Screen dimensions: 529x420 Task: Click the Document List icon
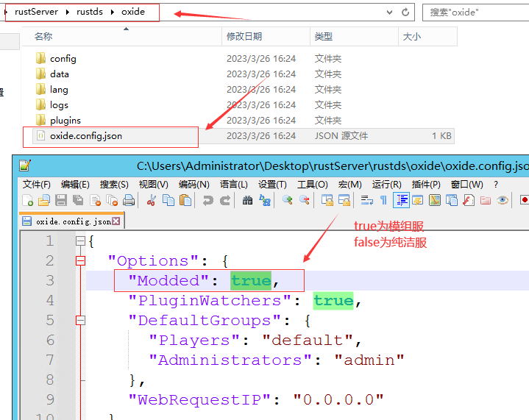(x=452, y=200)
